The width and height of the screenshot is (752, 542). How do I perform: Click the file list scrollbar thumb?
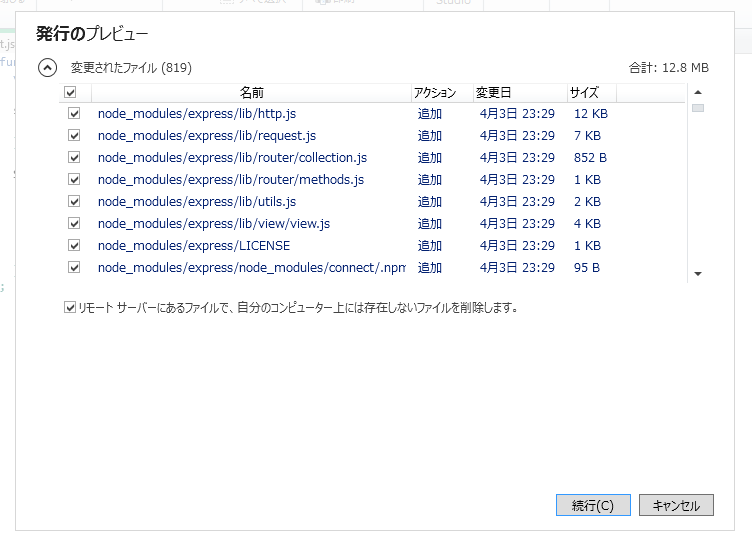[698, 108]
